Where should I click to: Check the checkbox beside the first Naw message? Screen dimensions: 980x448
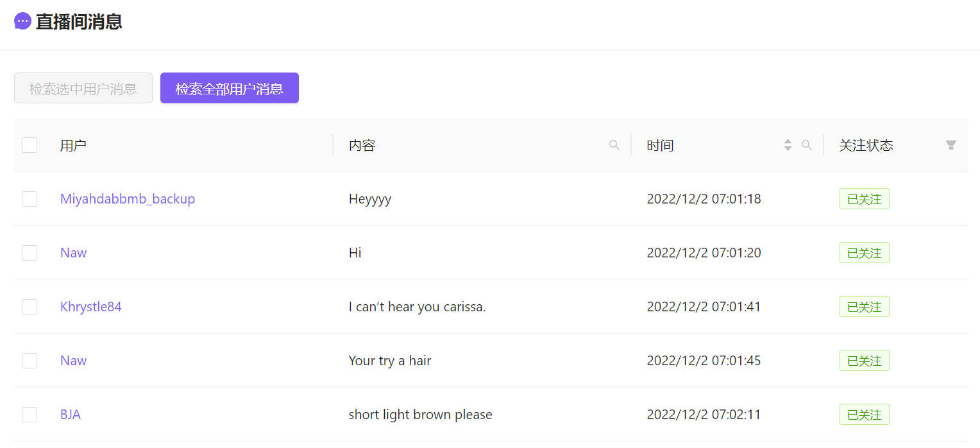[x=30, y=253]
